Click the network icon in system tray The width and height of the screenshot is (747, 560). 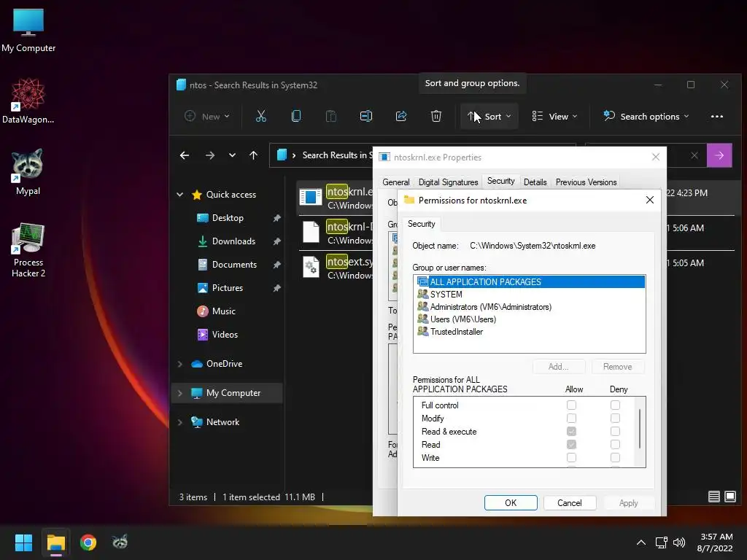(661, 542)
